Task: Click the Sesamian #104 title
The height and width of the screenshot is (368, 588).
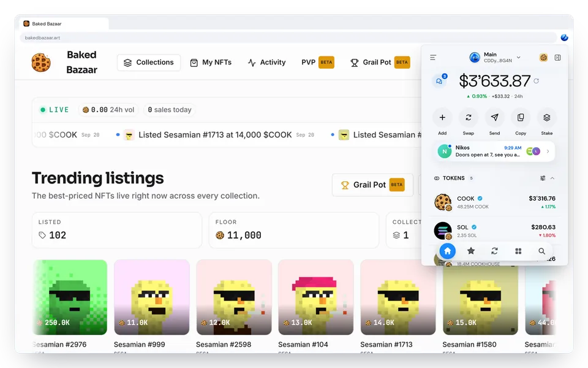Action: tap(303, 344)
